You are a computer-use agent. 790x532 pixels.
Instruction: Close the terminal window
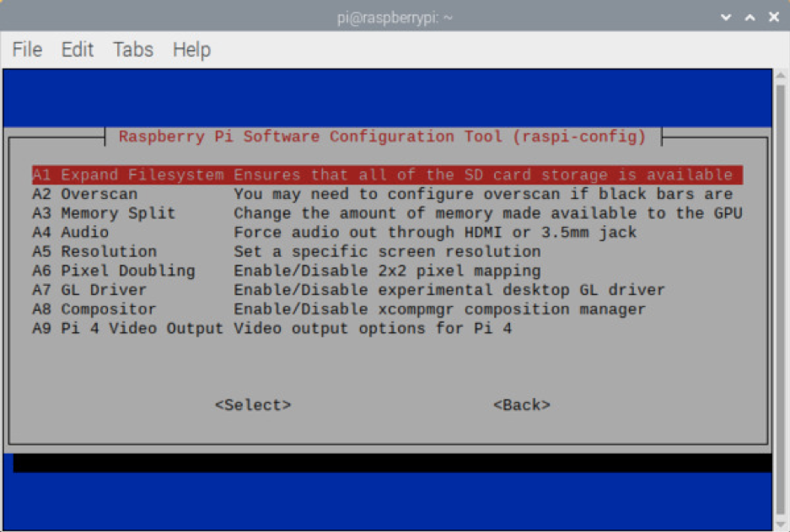pyautogui.click(x=774, y=18)
